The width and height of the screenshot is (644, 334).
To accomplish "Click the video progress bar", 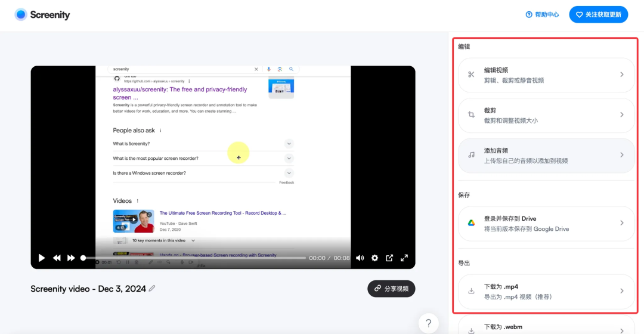I will click(x=194, y=258).
